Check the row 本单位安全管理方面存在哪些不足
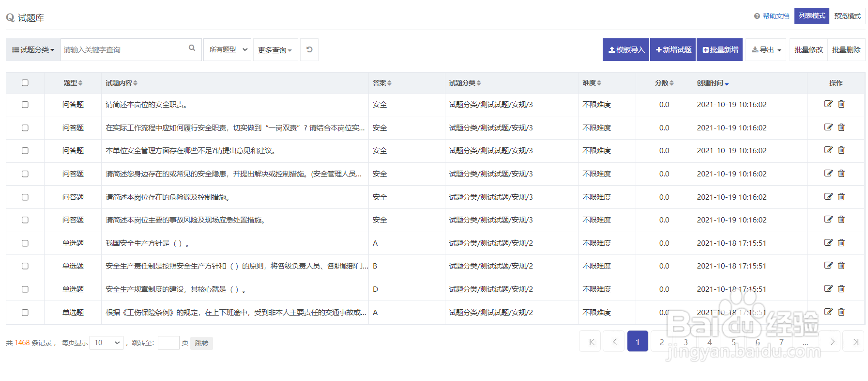868x381 pixels. point(25,151)
